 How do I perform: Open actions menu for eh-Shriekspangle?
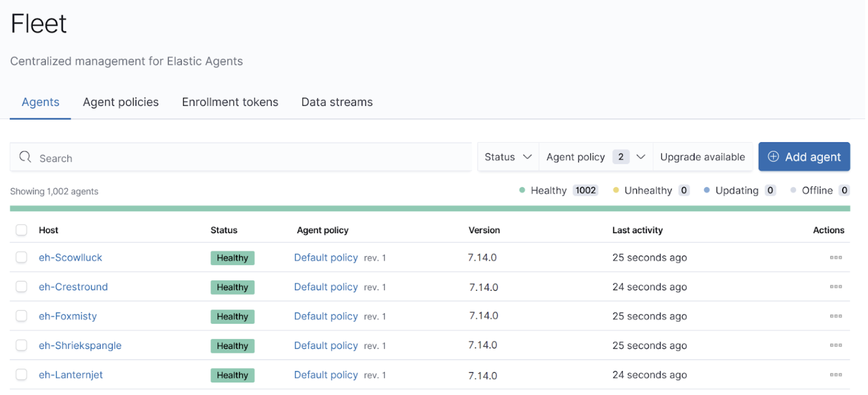pyautogui.click(x=835, y=345)
